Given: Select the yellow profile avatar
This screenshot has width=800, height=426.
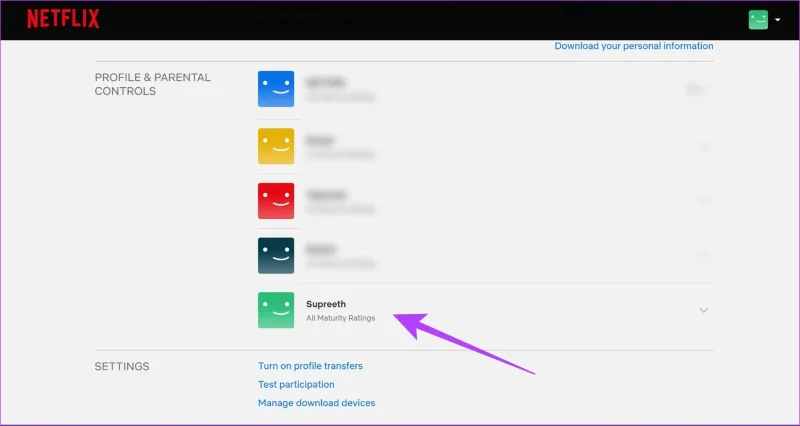Looking at the screenshot, I should click(276, 146).
